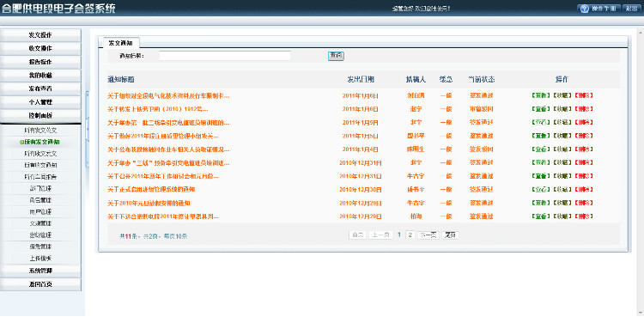Click 删除 for the 2011年度计划 notice

pyautogui.click(x=584, y=216)
